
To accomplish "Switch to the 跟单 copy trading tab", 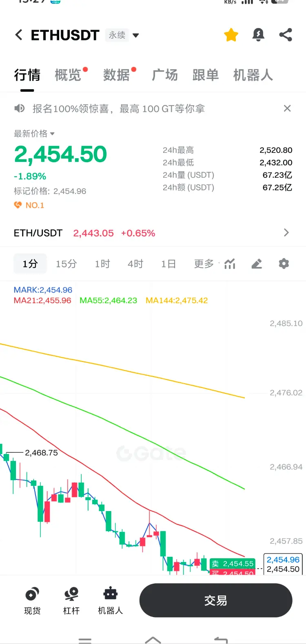I will point(206,75).
